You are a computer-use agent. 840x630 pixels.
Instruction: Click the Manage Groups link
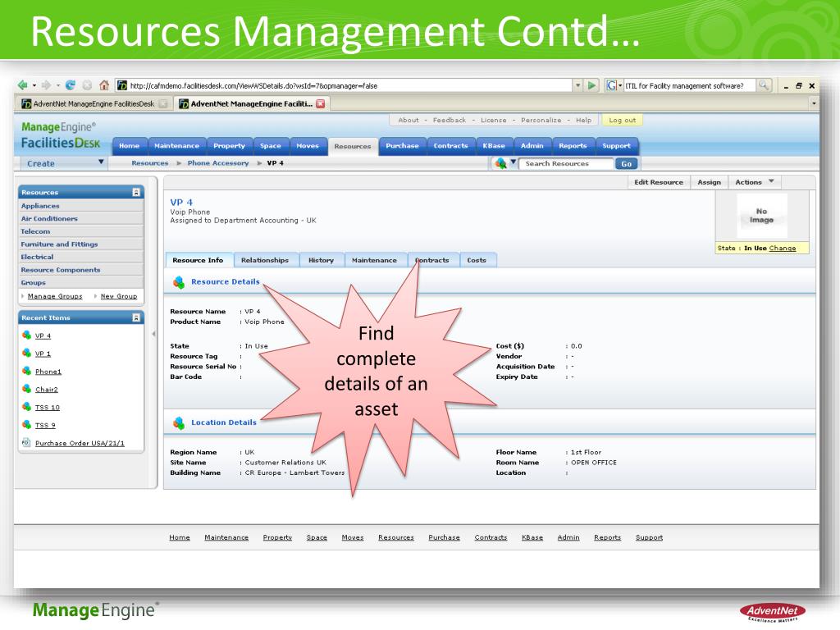55,296
